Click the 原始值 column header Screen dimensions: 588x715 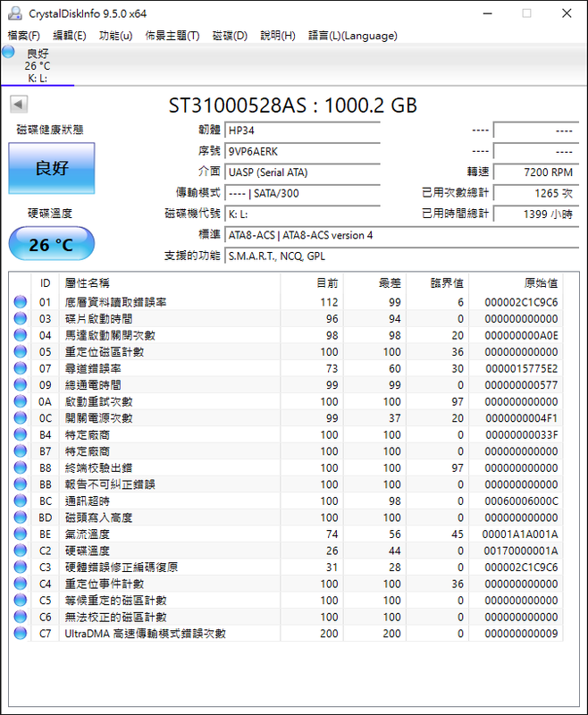[516, 283]
